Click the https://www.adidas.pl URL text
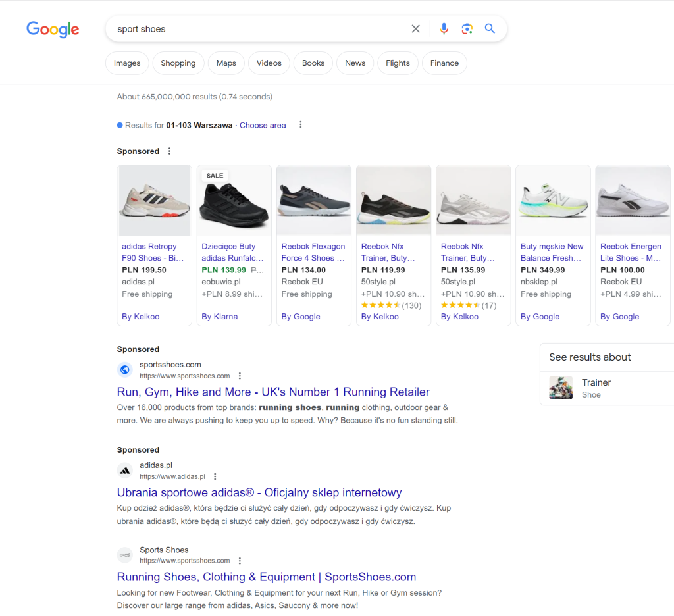 click(x=172, y=476)
